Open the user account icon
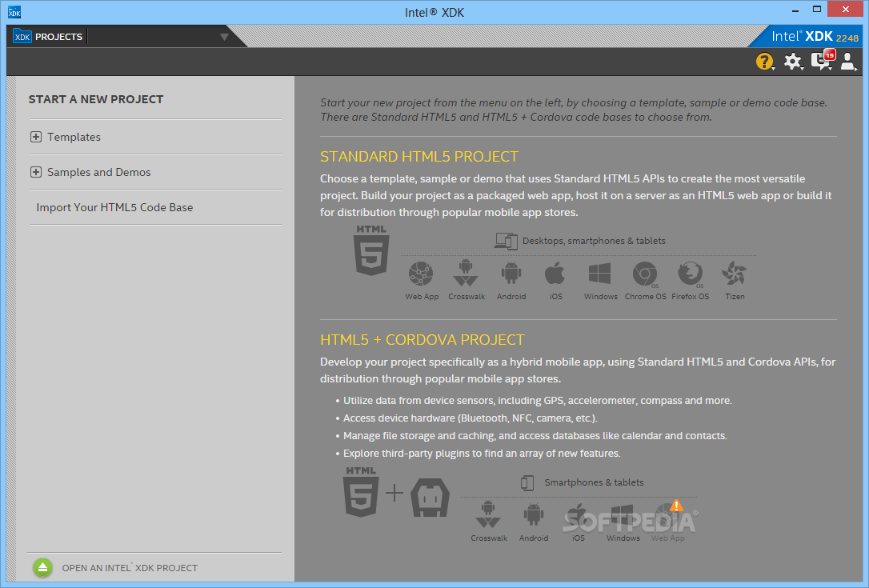 click(848, 61)
